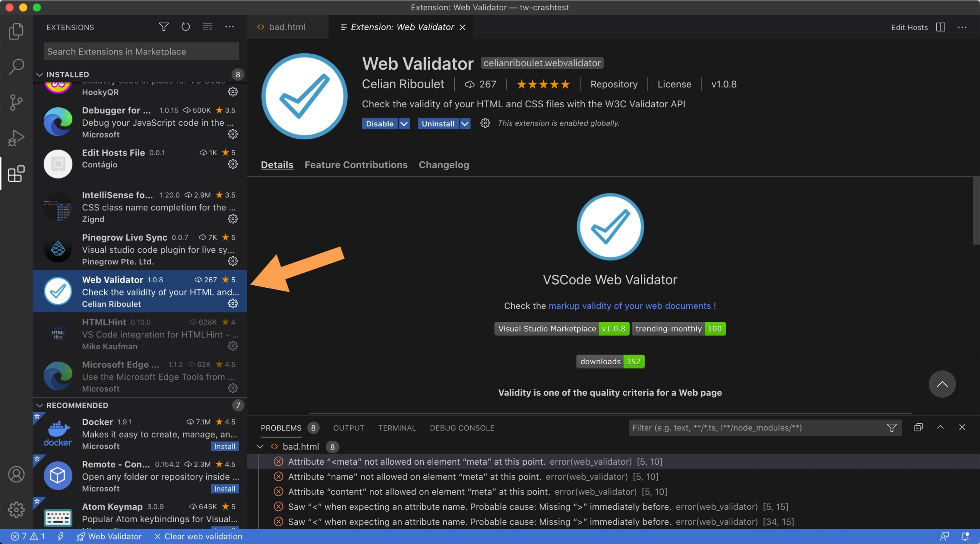Image resolution: width=980 pixels, height=544 pixels.
Task: Click Clear web validation in status bar
Action: click(198, 536)
